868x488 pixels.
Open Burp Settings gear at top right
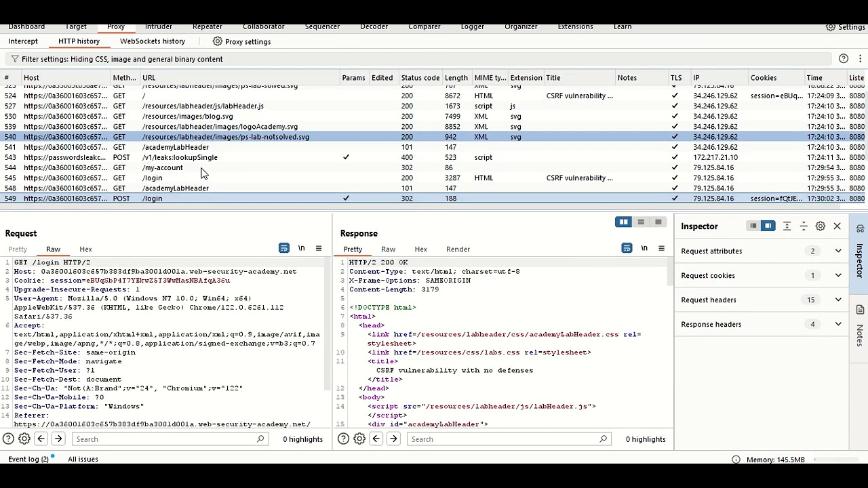831,27
